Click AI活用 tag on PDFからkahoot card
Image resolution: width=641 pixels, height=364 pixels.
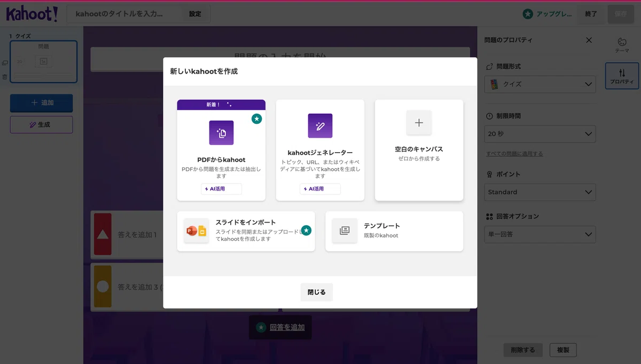coord(221,189)
